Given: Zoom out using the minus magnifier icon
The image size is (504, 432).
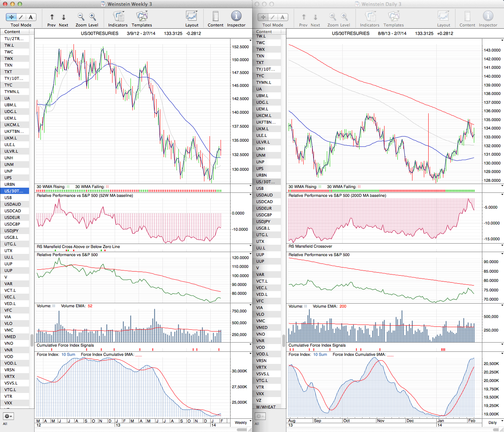Looking at the screenshot, I should tap(81, 17).
